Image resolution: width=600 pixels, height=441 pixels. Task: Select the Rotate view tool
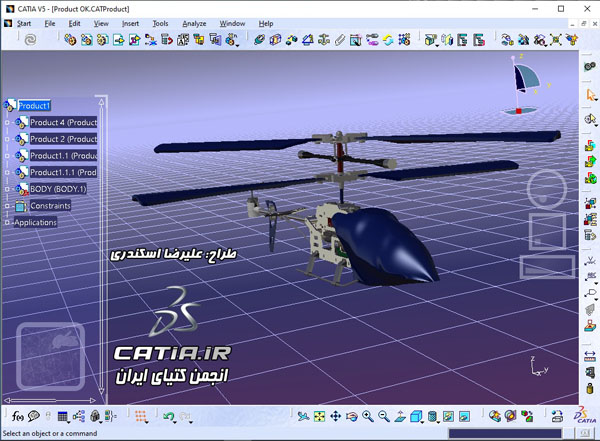click(x=352, y=416)
